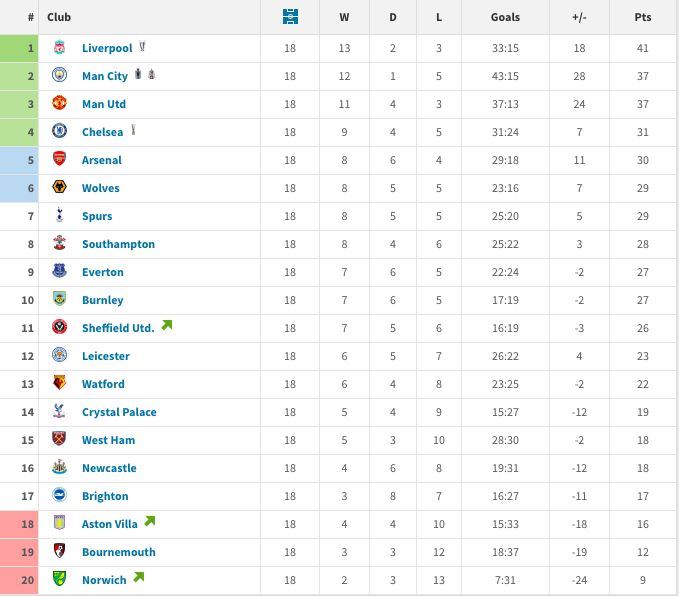
Task: Click the Spurs cockerel crest icon
Action: [59, 215]
